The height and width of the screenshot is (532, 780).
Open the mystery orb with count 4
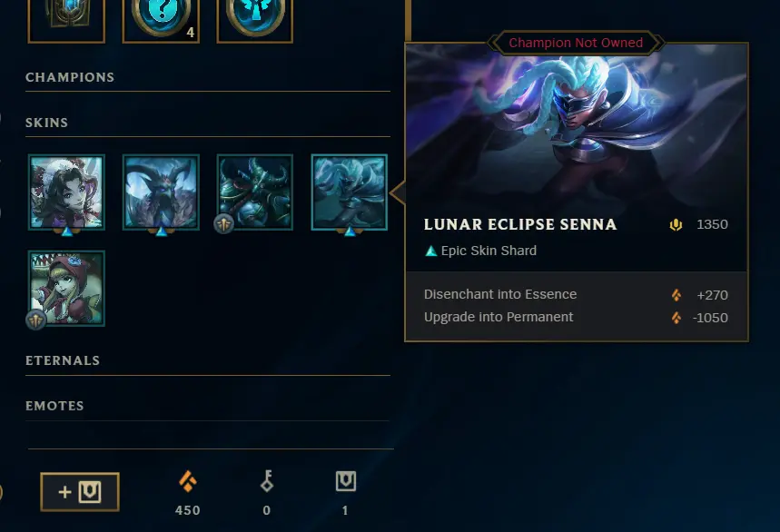coord(161,21)
